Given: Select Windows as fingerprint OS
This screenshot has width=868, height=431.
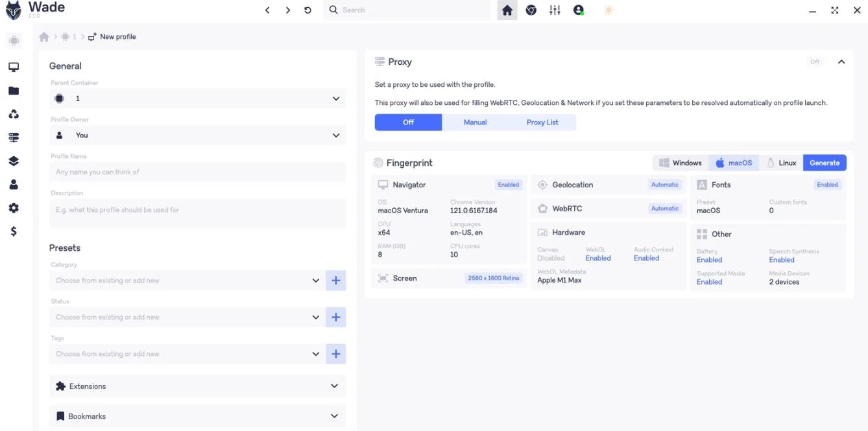Looking at the screenshot, I should [x=681, y=163].
